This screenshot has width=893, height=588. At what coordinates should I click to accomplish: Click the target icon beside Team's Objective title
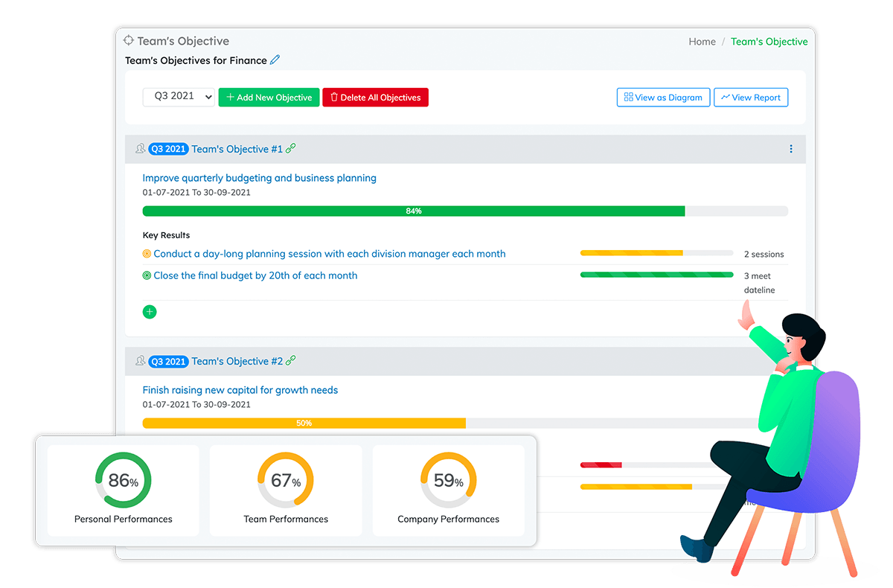(129, 40)
